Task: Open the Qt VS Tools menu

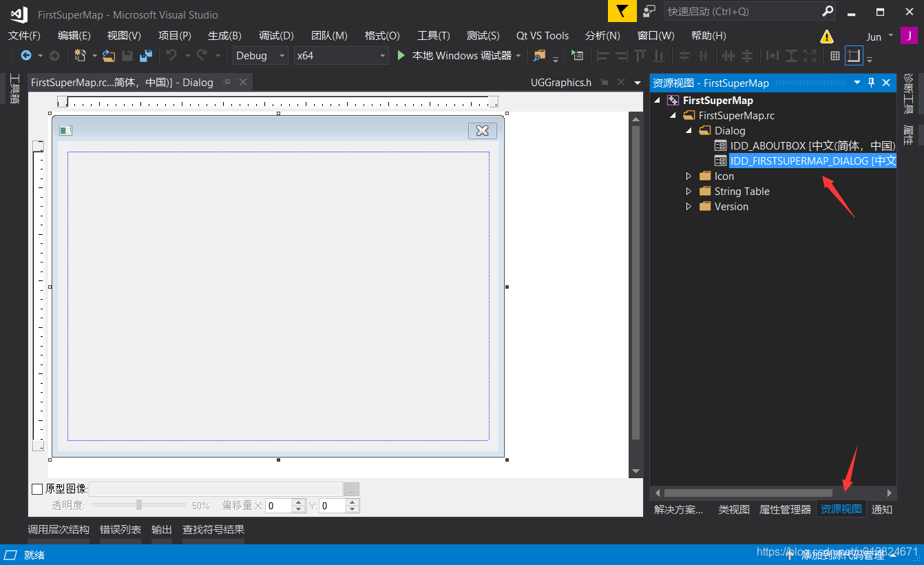Action: [542, 35]
